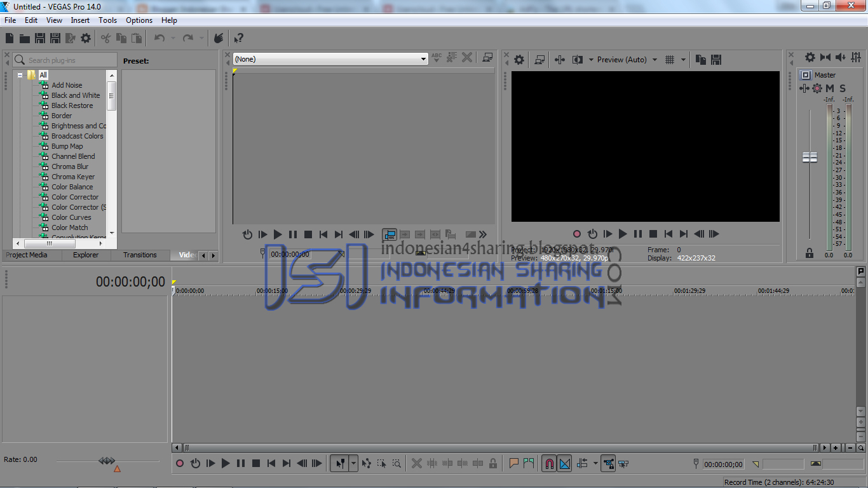Click the Dim output speaker icon
Image resolution: width=868 pixels, height=488 pixels.
[840, 57]
